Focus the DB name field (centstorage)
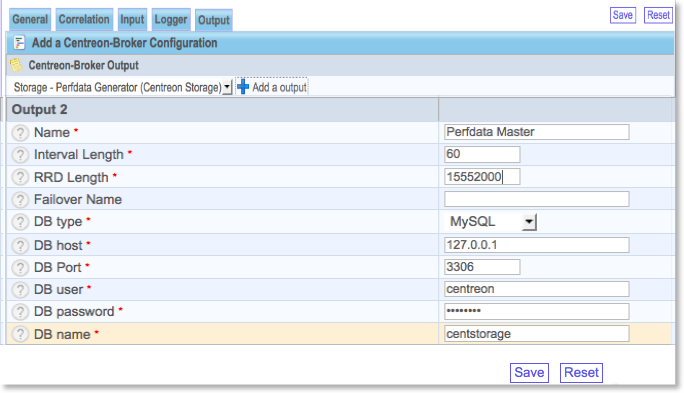Viewport: 684px width, 393px height. pyautogui.click(x=537, y=334)
